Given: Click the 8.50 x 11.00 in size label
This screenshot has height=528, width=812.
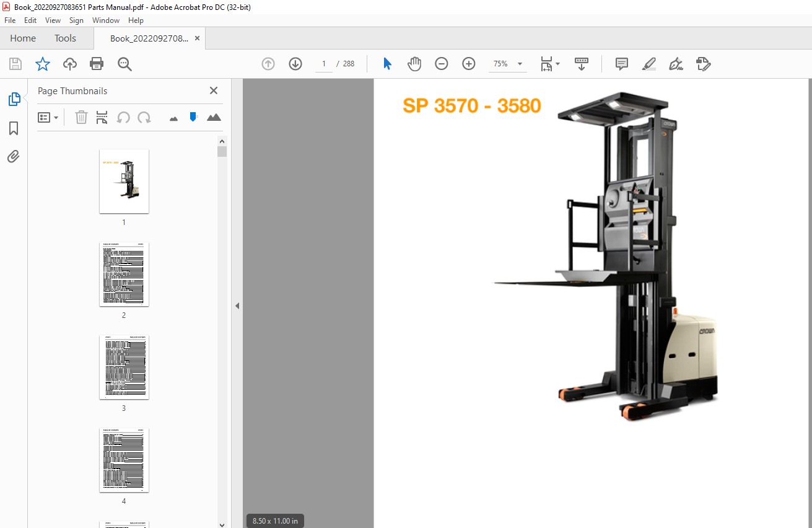Looking at the screenshot, I should [x=275, y=521].
